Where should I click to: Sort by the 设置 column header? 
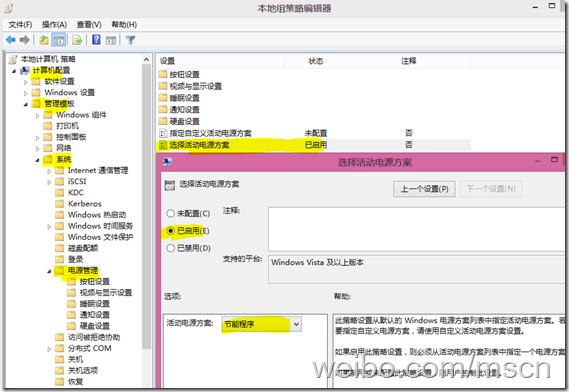pyautogui.click(x=221, y=61)
